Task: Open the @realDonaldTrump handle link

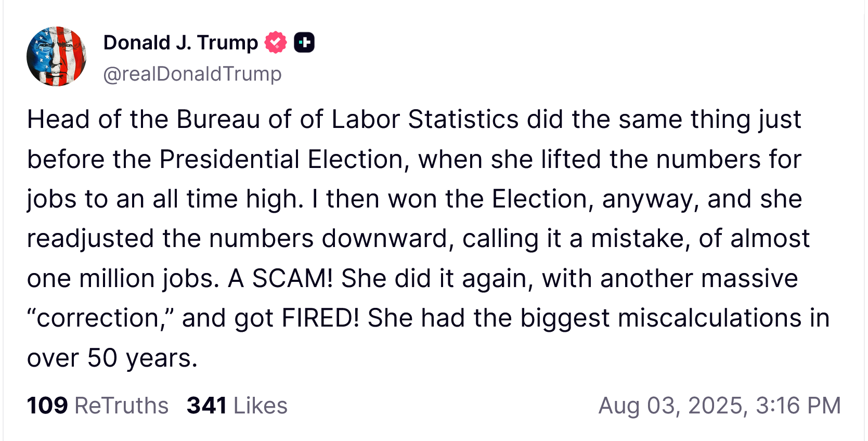Action: 192,74
